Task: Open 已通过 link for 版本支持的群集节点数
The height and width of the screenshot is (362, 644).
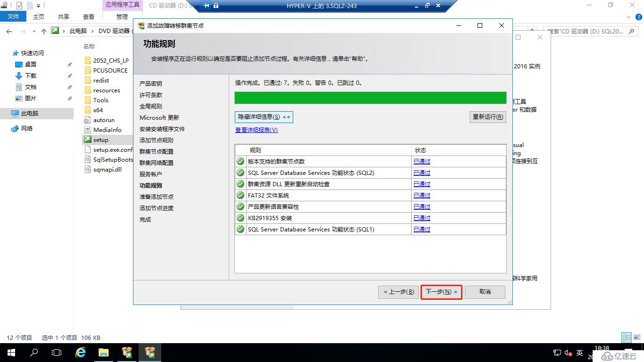Action: (x=422, y=162)
